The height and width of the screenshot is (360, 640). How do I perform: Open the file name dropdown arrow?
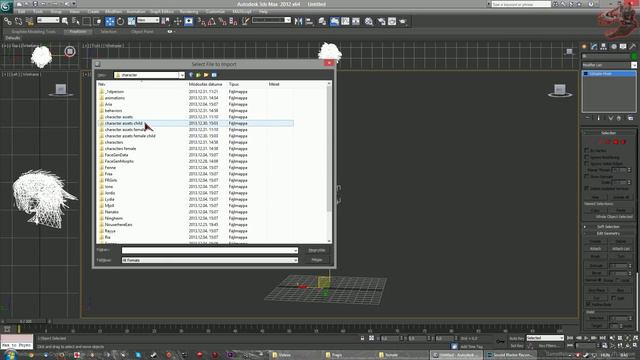pyautogui.click(x=295, y=250)
